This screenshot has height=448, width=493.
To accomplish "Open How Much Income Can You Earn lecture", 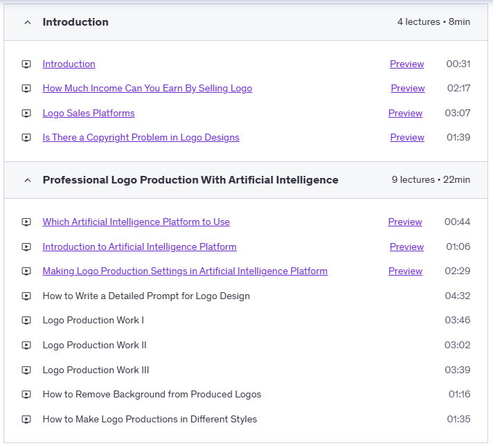I will click(147, 88).
